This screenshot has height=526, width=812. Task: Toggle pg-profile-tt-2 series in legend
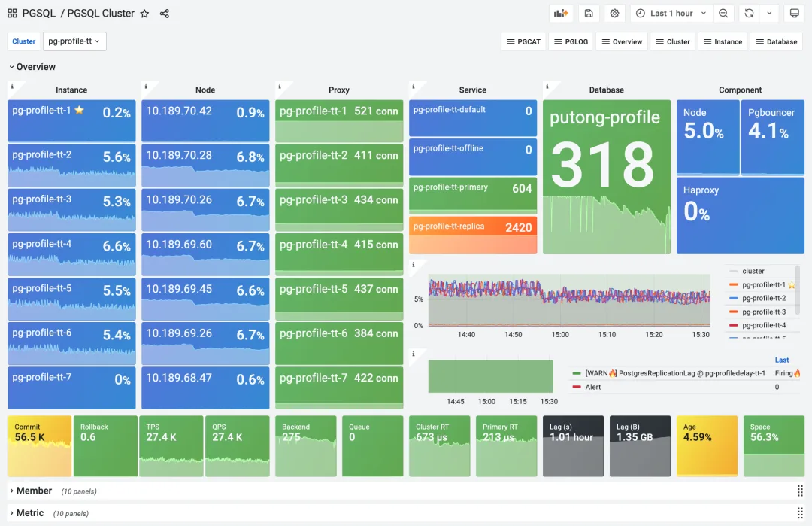pos(763,298)
